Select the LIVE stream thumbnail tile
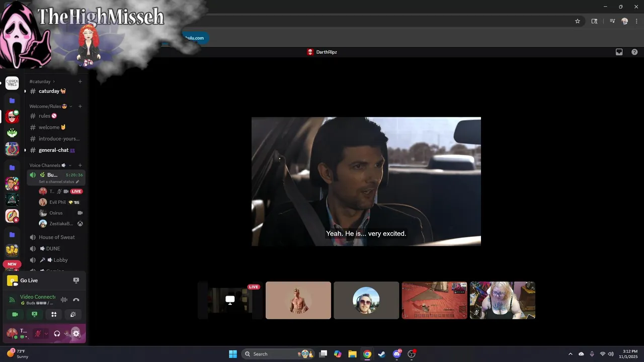This screenshot has height=362, width=644. pos(230,300)
